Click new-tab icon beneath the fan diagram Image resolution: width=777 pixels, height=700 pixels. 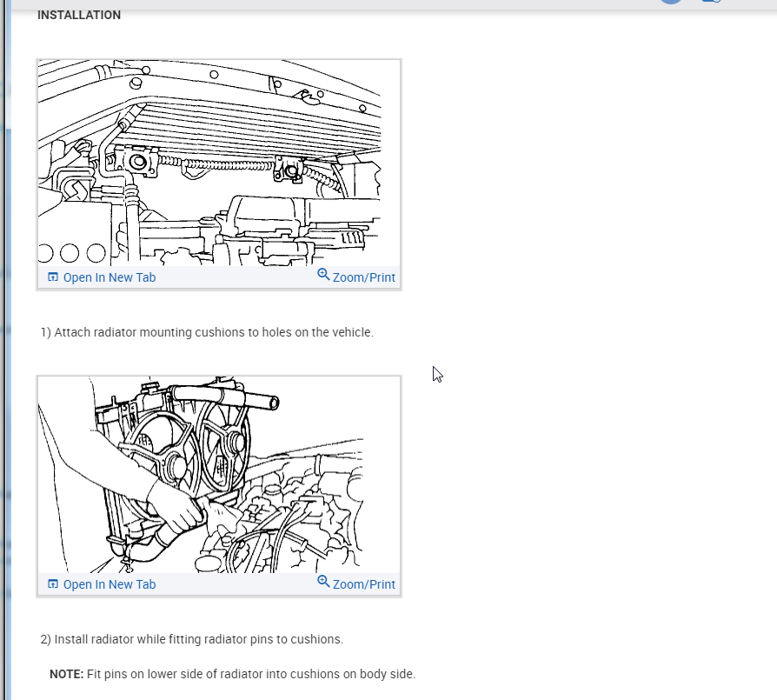coord(52,584)
